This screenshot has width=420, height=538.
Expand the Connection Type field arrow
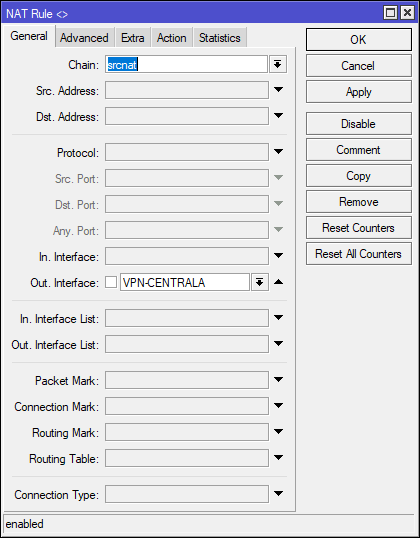278,493
